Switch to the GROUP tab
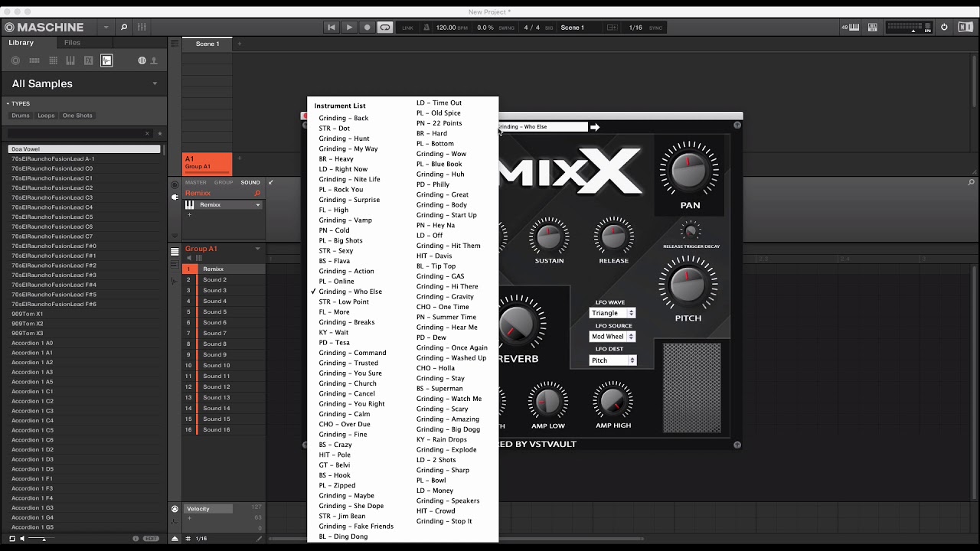The width and height of the screenshot is (980, 551). (x=224, y=182)
